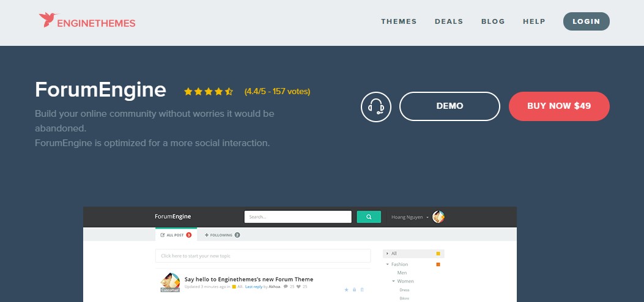Click the Customer avatar beside the topic
644x302 pixels.
[x=170, y=282]
